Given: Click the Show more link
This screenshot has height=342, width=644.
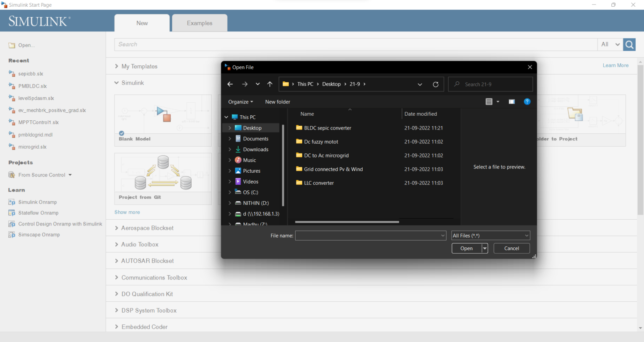Looking at the screenshot, I should (127, 212).
